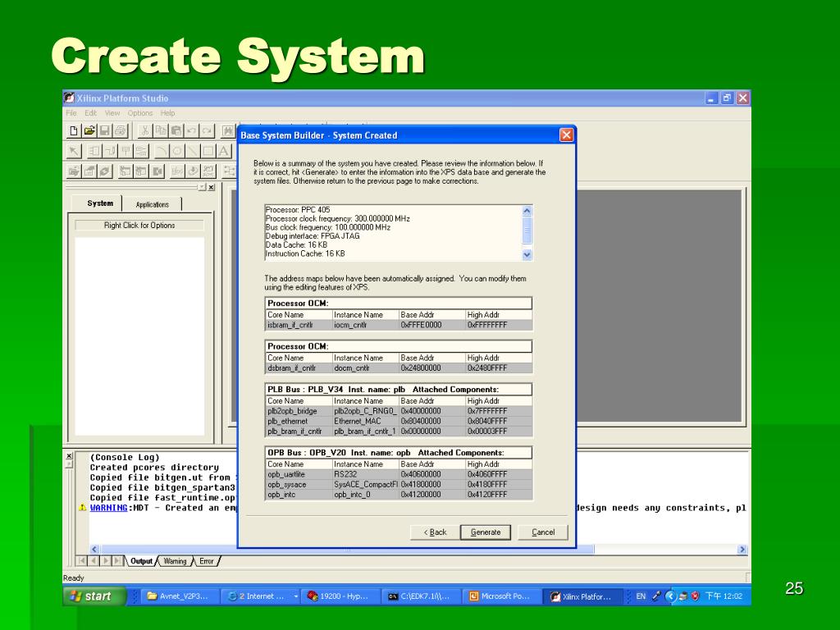Click the Undo arrow icon
Screen dimensions: 840x630
pyautogui.click(x=191, y=130)
